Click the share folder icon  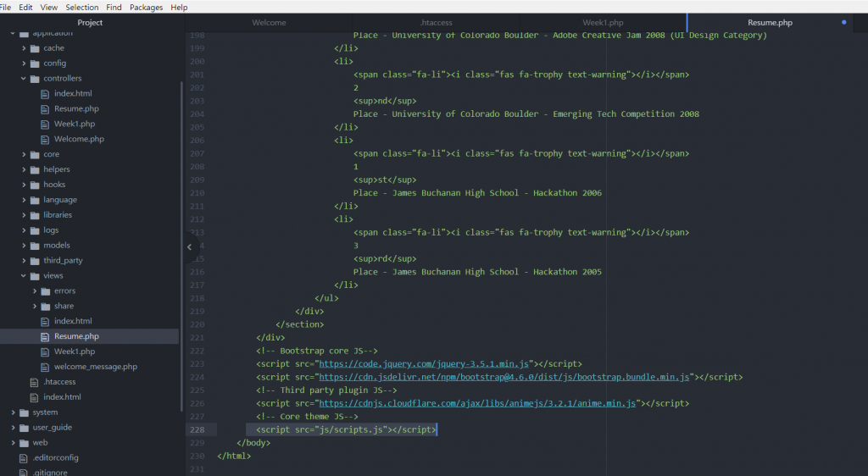pyautogui.click(x=46, y=307)
